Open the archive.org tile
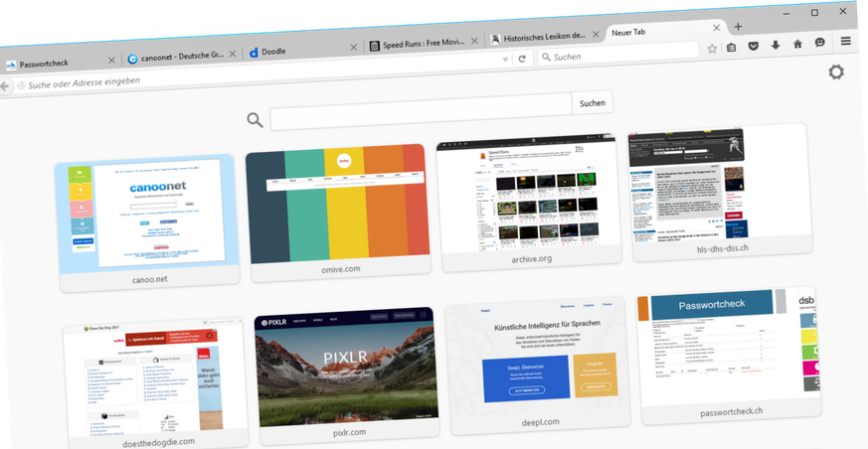868x449 pixels. [529, 203]
